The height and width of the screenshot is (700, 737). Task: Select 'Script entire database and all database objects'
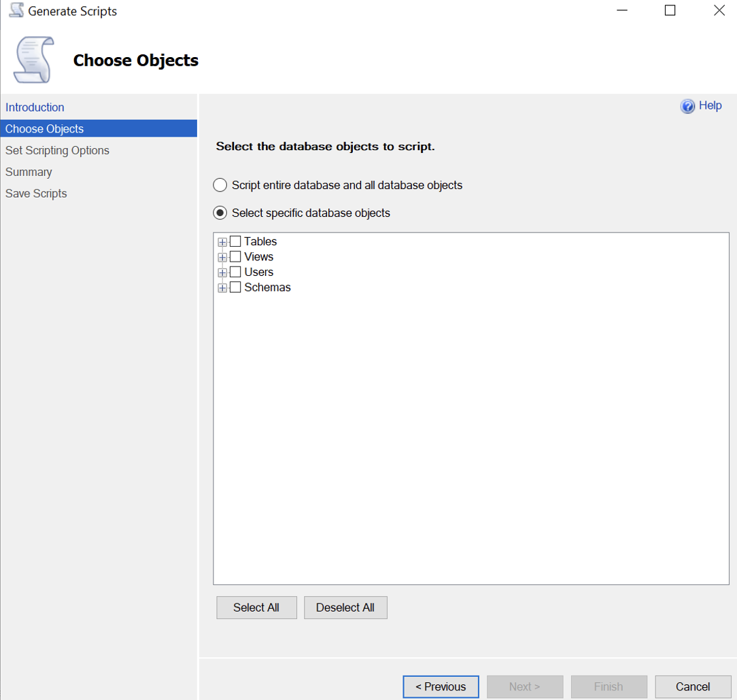[220, 185]
